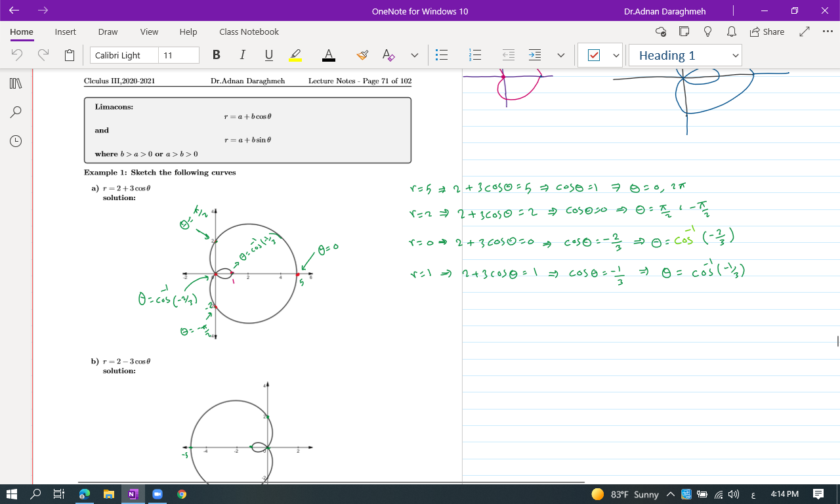This screenshot has width=840, height=504.
Task: Activate the format painter brush
Action: 362,55
